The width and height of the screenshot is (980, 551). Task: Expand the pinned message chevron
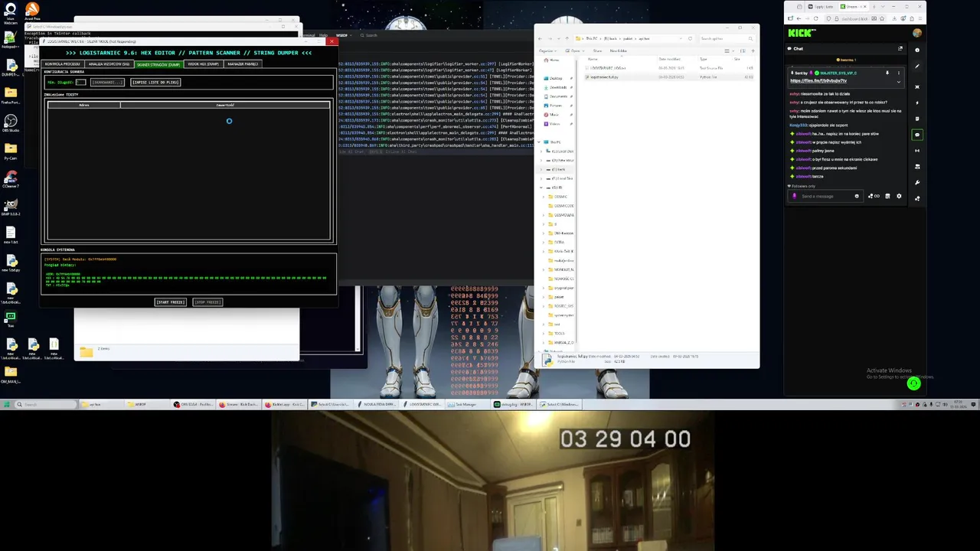tap(899, 81)
